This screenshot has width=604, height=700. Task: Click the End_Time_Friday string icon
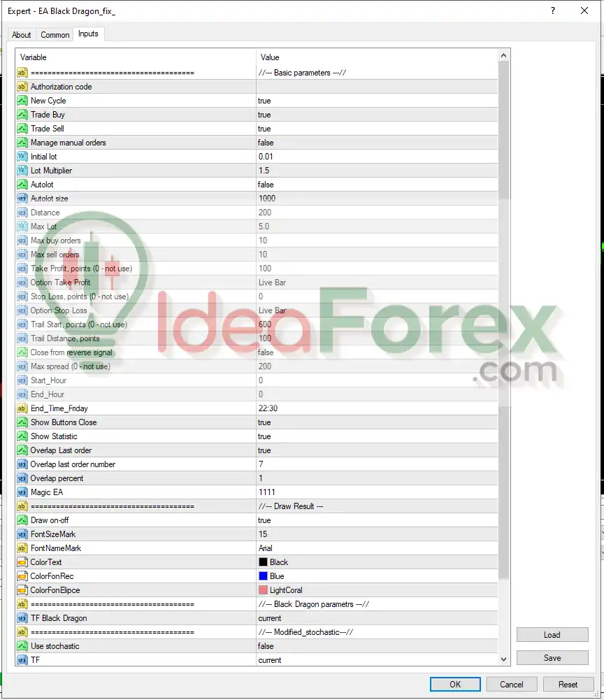coord(22,408)
